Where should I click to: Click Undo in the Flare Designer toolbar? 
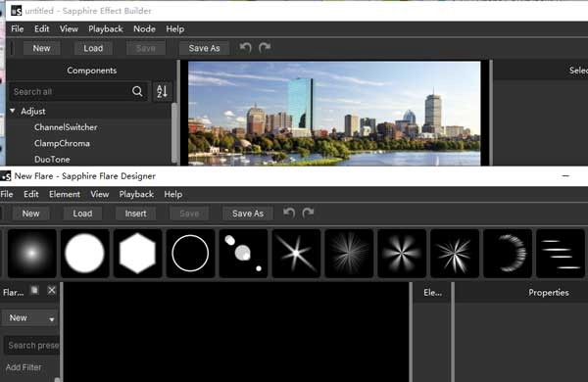click(x=289, y=213)
